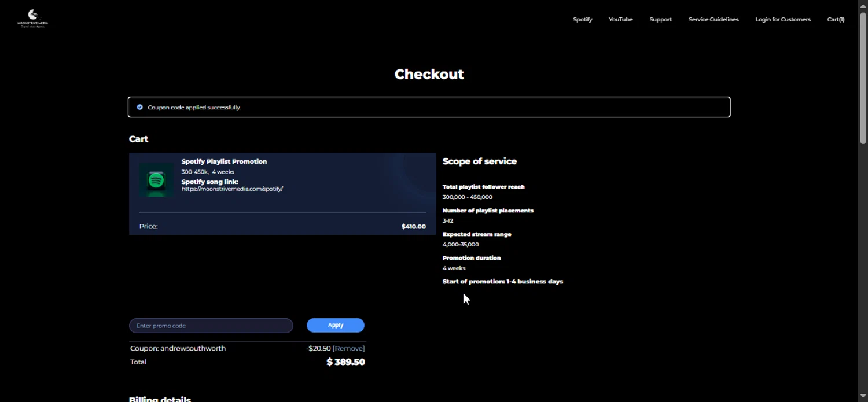This screenshot has width=868, height=402.
Task: Click the Spotify product thumbnail in cart
Action: (156, 180)
